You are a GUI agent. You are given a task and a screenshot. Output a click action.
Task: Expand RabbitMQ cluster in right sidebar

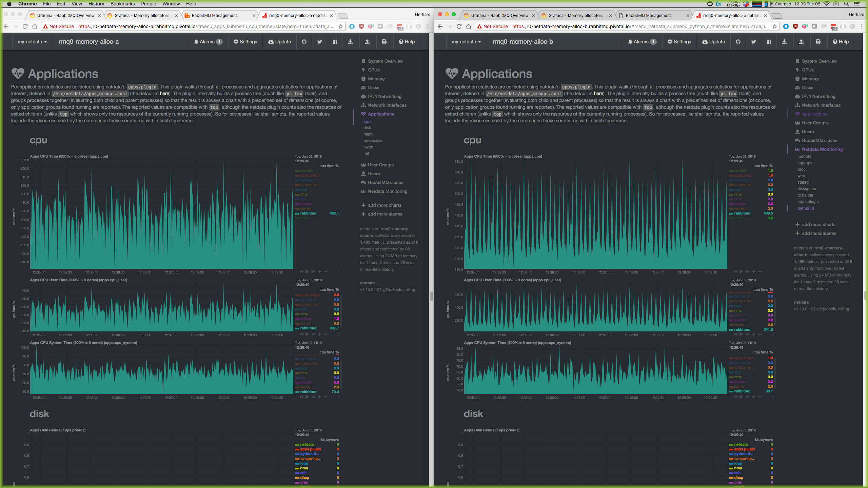pyautogui.click(x=820, y=140)
